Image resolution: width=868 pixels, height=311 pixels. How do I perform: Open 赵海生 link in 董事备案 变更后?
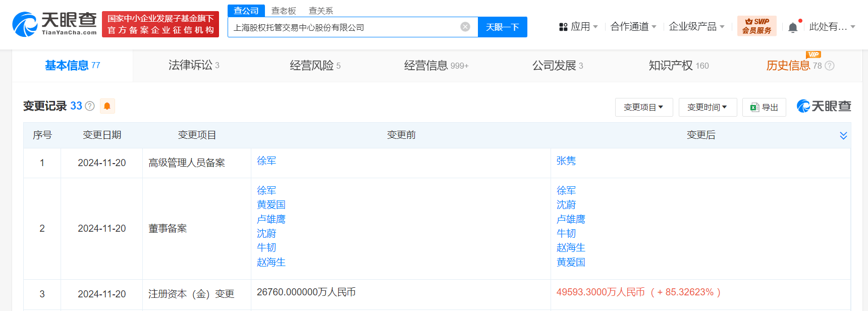click(x=571, y=247)
